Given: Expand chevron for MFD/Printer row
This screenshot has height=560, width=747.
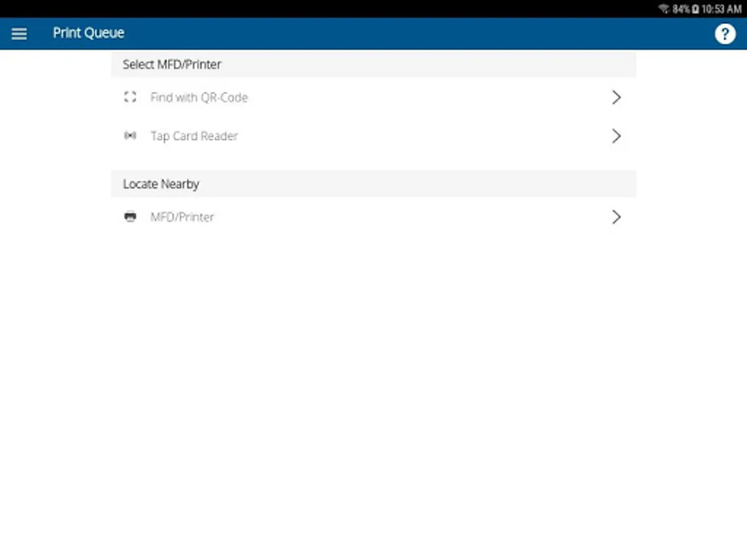Looking at the screenshot, I should (x=616, y=217).
